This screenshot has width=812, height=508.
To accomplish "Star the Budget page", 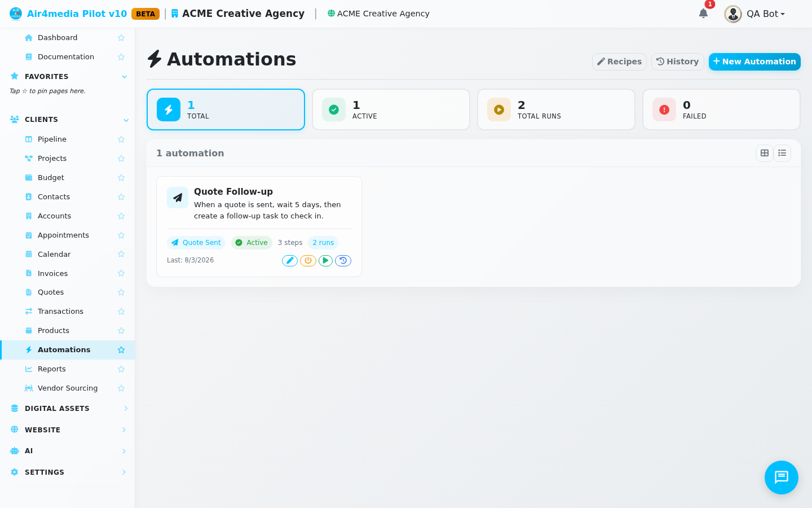I will pos(121,178).
